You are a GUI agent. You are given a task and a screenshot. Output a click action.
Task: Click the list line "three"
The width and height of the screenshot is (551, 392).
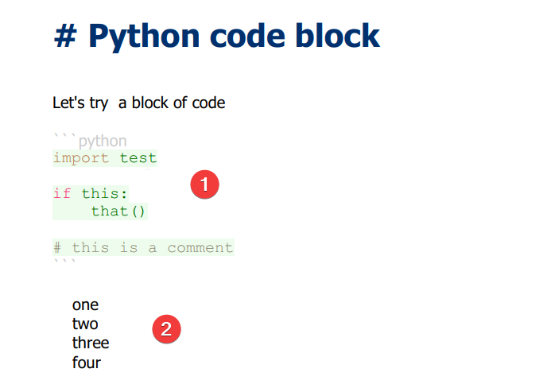tap(91, 343)
